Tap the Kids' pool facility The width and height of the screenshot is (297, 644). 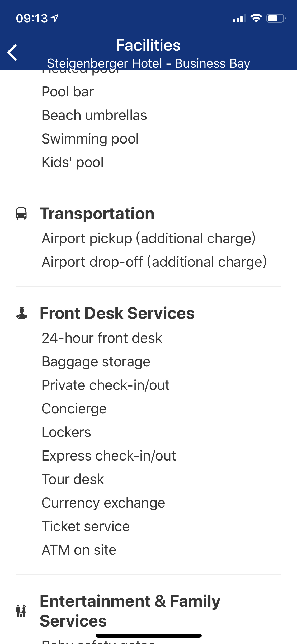coord(73,162)
